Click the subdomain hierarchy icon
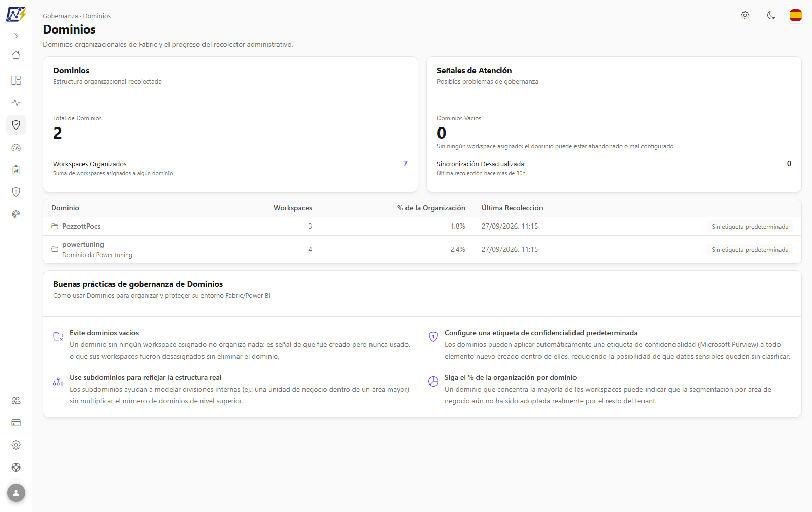 click(x=58, y=381)
